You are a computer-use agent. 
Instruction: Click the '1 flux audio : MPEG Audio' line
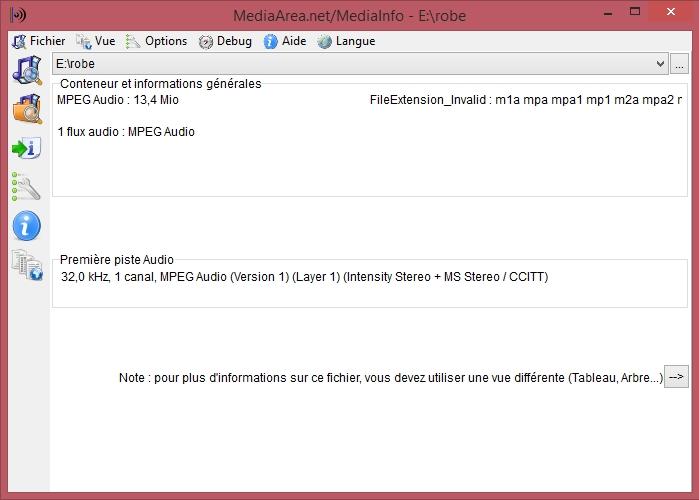tap(126, 132)
